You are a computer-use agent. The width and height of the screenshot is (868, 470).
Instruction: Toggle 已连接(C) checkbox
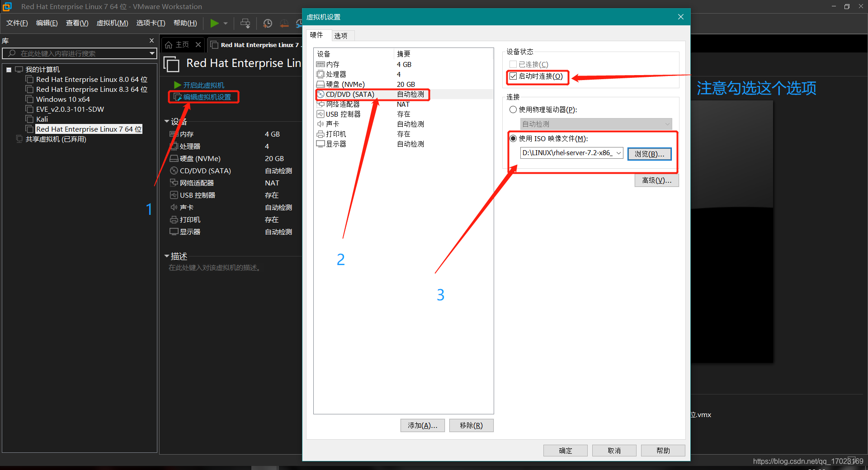pos(513,64)
